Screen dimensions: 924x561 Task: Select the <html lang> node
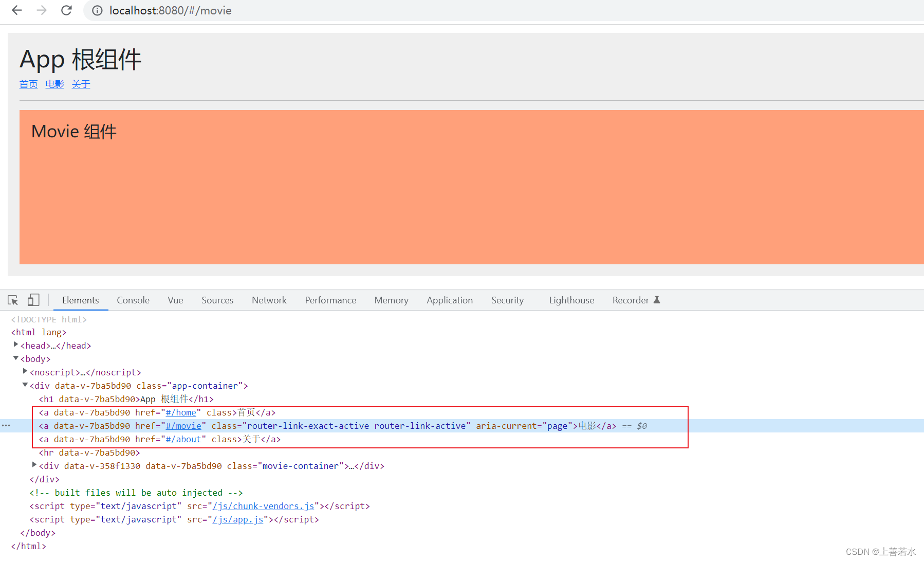click(x=39, y=332)
